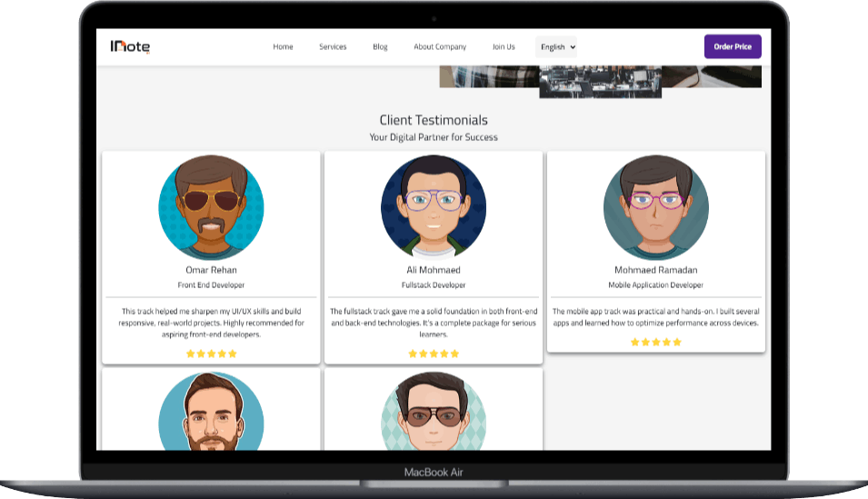
Task: Click the banner image strip at top
Action: [600, 77]
